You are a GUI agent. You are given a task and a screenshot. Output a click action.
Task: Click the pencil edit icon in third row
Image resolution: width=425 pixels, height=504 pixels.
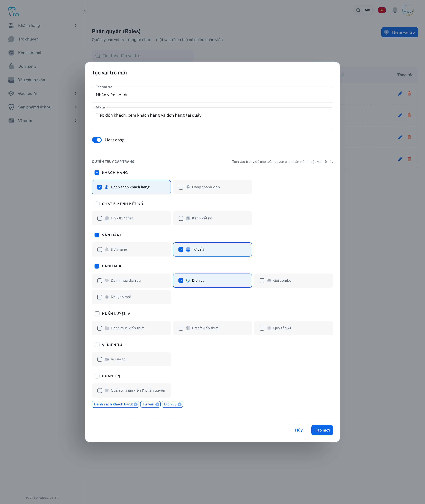pos(400,137)
